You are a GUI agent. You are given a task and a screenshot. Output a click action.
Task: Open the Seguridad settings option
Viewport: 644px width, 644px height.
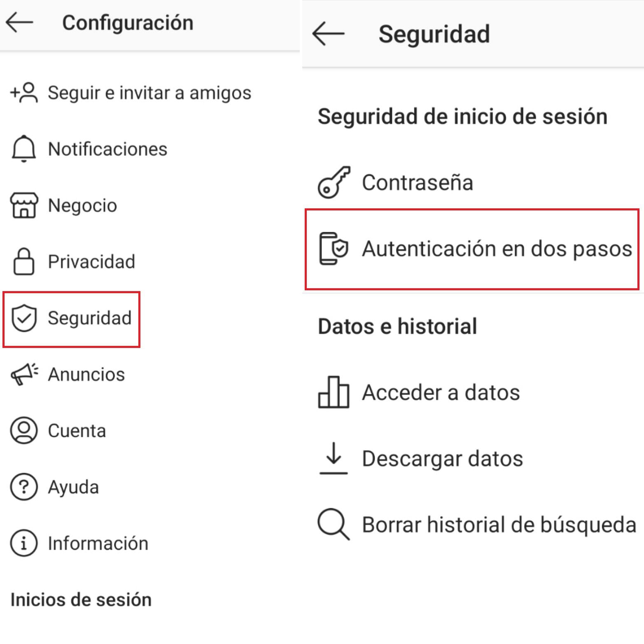[89, 318]
